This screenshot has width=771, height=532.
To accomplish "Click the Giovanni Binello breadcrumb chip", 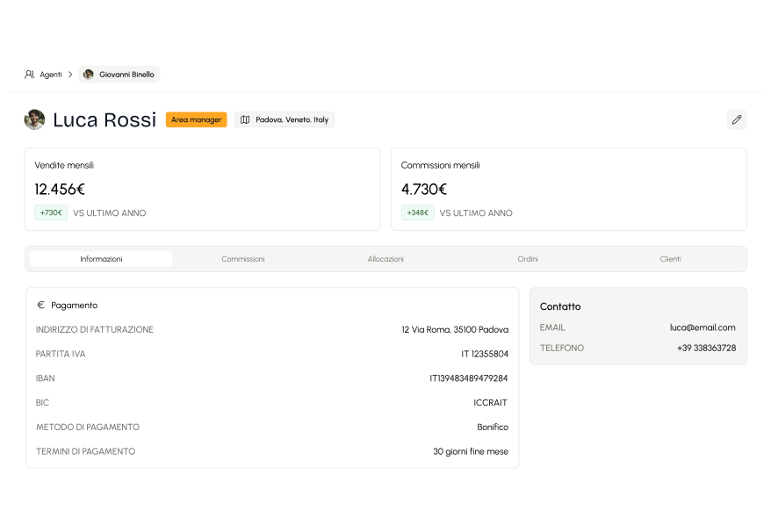I will click(x=119, y=75).
